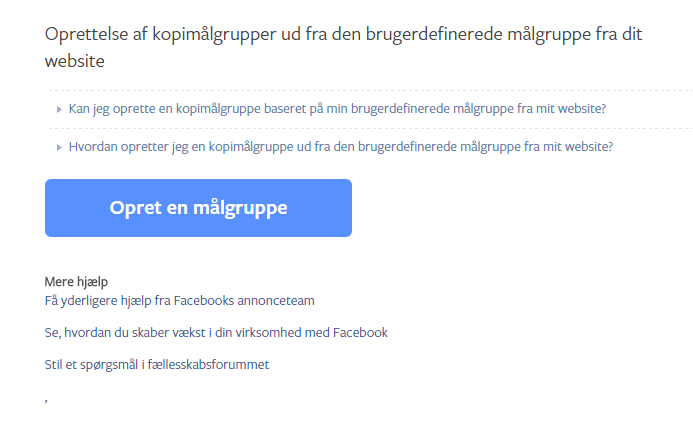Get more help from Facebook's ads team
The image size is (693, 425).
(x=179, y=301)
